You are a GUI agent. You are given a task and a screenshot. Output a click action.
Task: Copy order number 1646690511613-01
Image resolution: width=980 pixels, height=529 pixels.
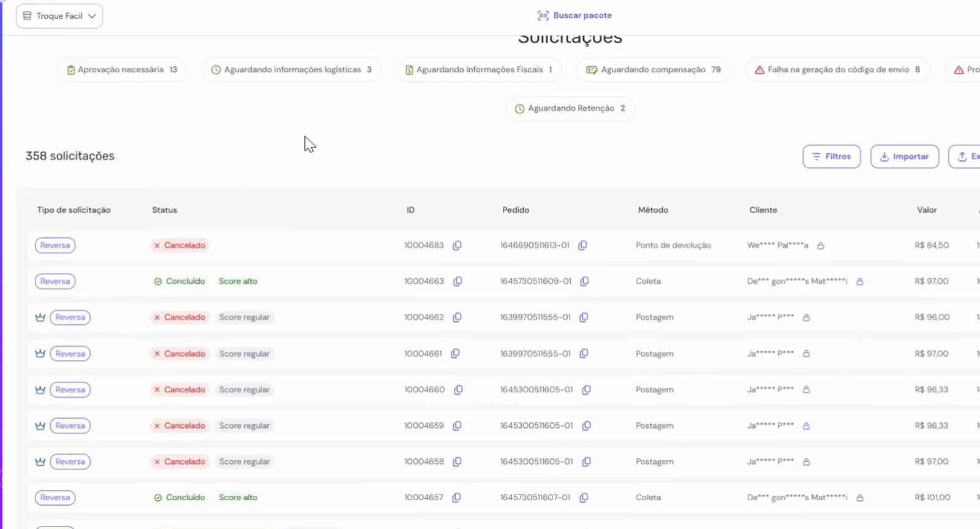582,245
